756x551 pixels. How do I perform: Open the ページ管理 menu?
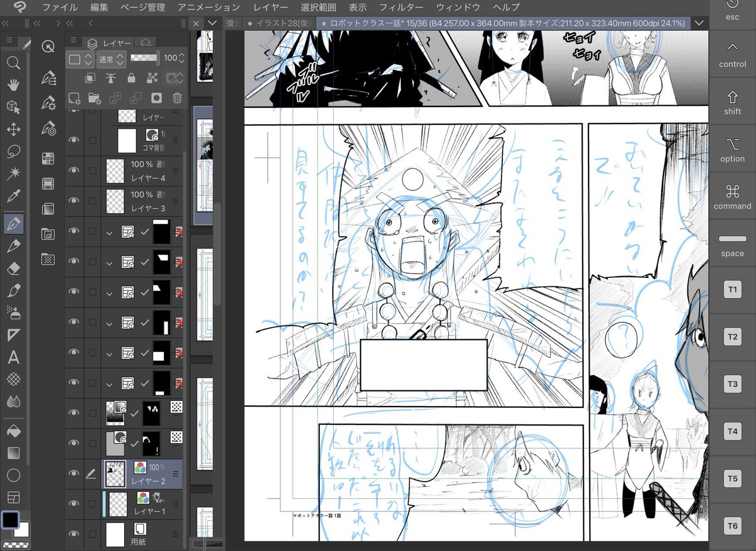coord(144,8)
